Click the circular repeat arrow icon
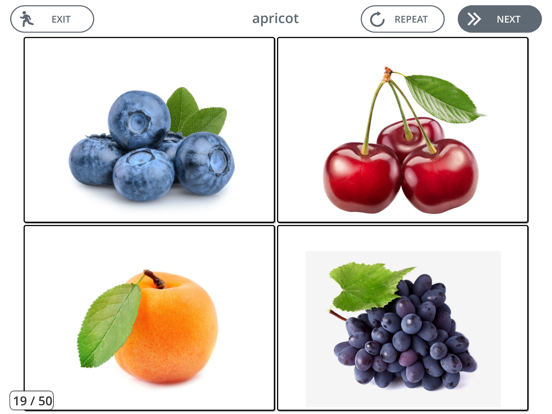Image resolution: width=552 pixels, height=414 pixels. 377,19
